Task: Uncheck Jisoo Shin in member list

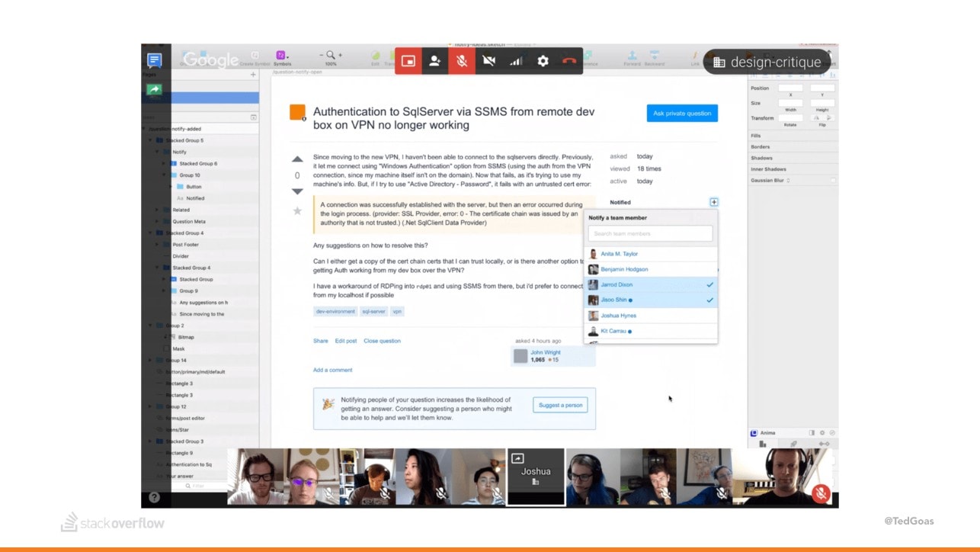Action: (651, 300)
